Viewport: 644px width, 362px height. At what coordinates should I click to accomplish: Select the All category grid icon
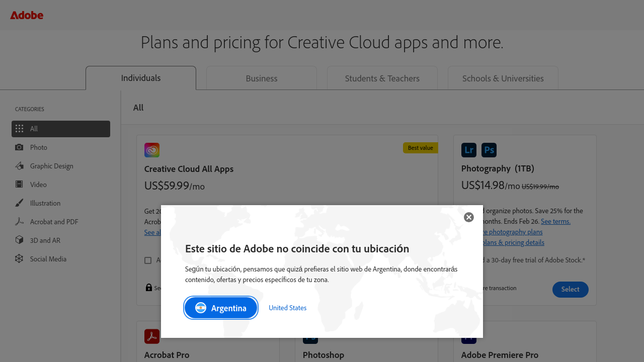pos(19,129)
